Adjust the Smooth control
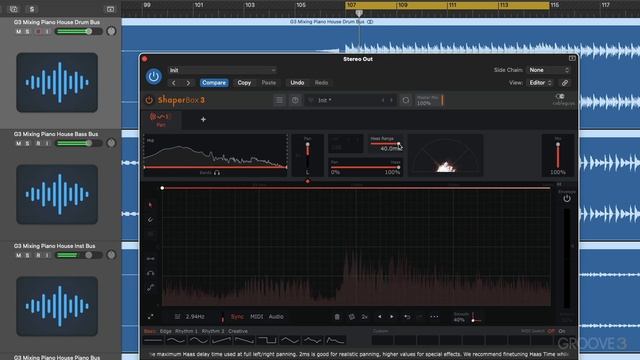The height and width of the screenshot is (360, 640). point(467,317)
